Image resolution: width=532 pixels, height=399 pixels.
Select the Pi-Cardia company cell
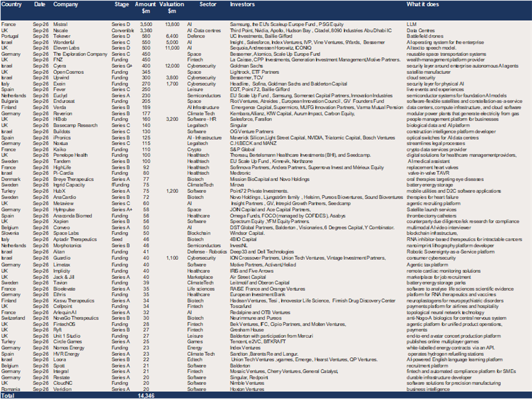click(63, 173)
